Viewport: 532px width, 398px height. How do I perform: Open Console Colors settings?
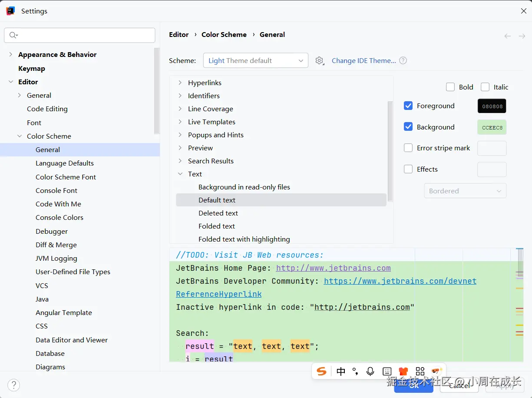pyautogui.click(x=59, y=217)
